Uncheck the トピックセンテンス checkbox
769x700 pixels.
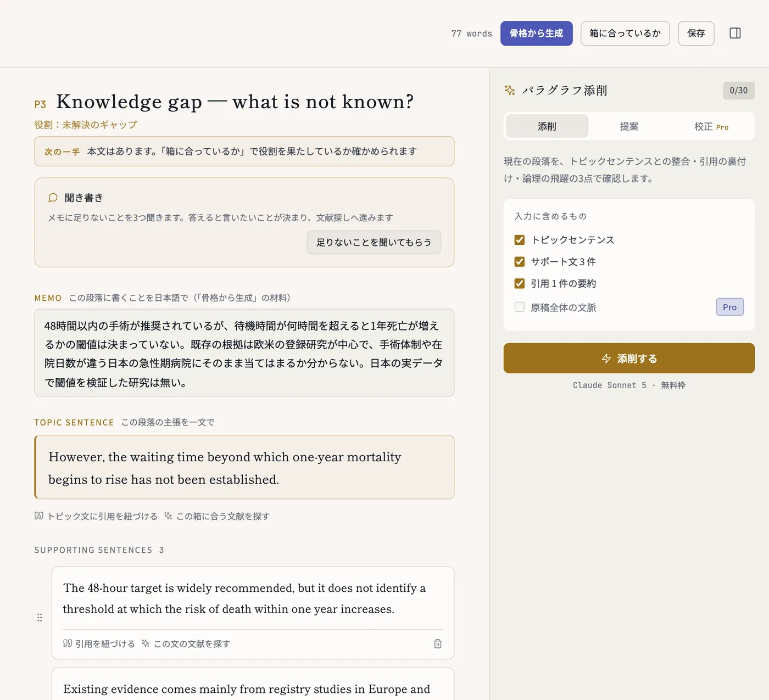(x=520, y=240)
